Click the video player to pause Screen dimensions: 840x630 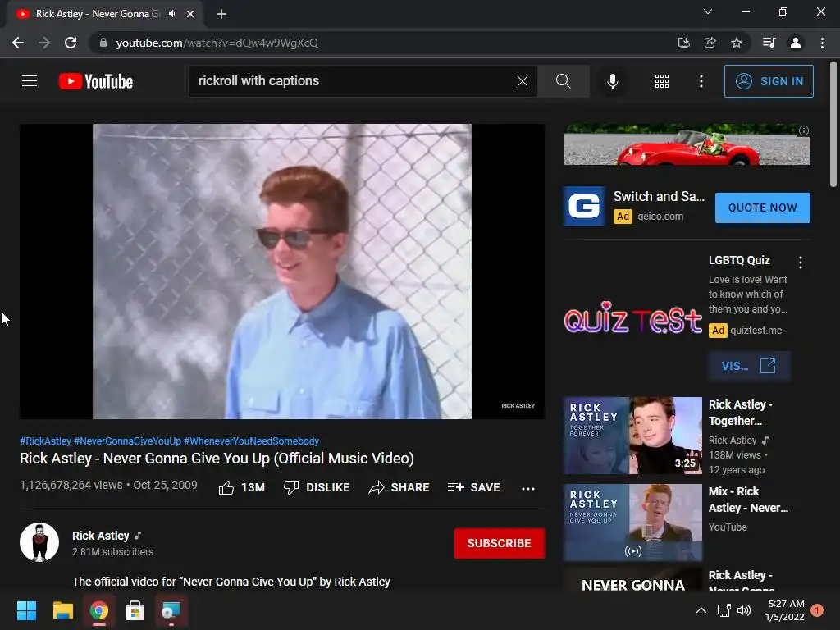pyautogui.click(x=282, y=271)
